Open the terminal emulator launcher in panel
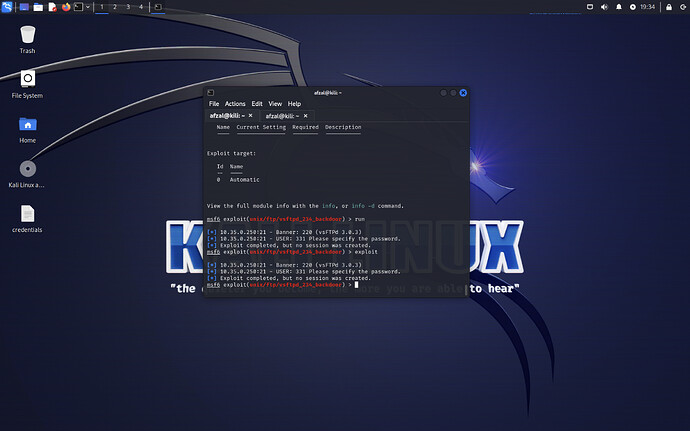 (x=79, y=7)
